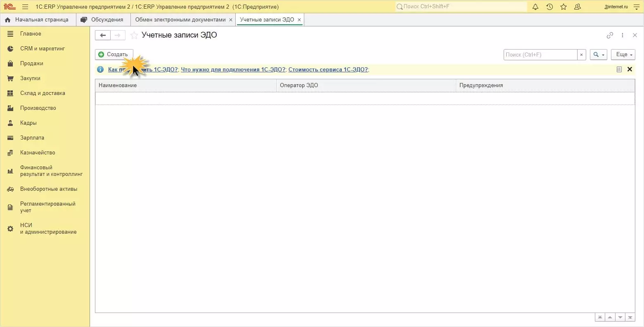644x327 pixels.
Task: Show the history clock icon
Action: pyautogui.click(x=549, y=7)
